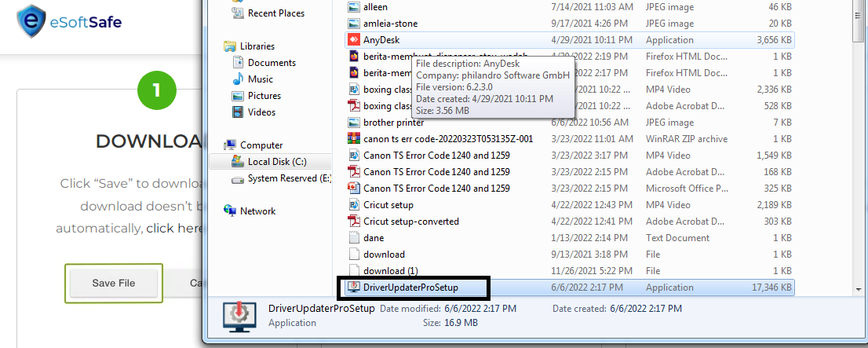Click the Libraries folder icon
Screen dimensions: 868x348
coord(230,46)
